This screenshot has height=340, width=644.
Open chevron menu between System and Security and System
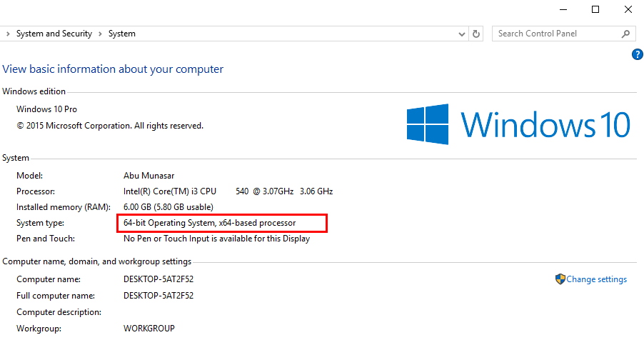[x=100, y=34]
